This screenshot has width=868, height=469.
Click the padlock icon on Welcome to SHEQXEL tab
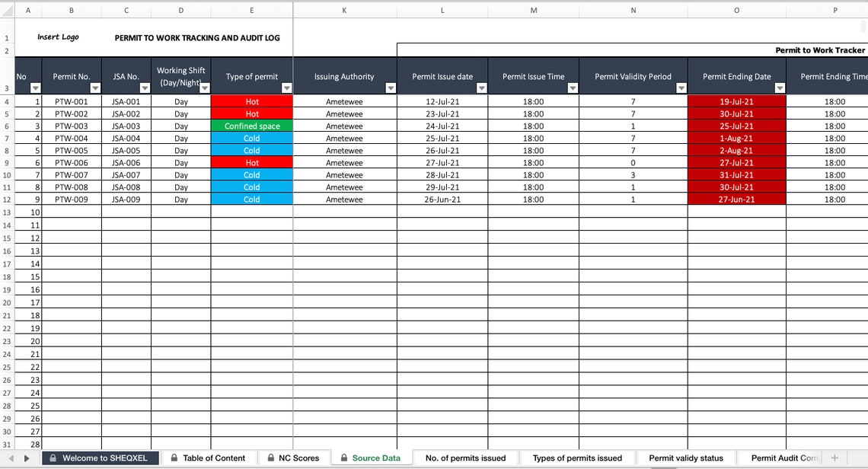[x=52, y=458]
